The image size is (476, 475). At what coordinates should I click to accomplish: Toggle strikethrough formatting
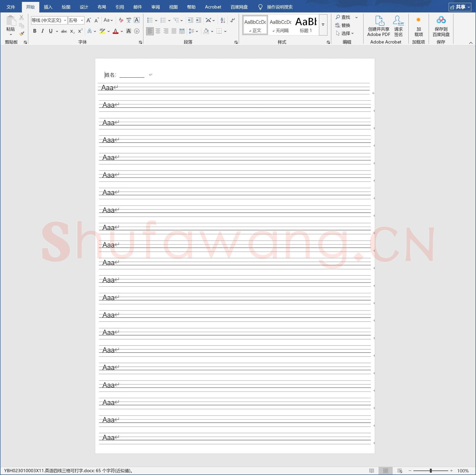click(64, 31)
